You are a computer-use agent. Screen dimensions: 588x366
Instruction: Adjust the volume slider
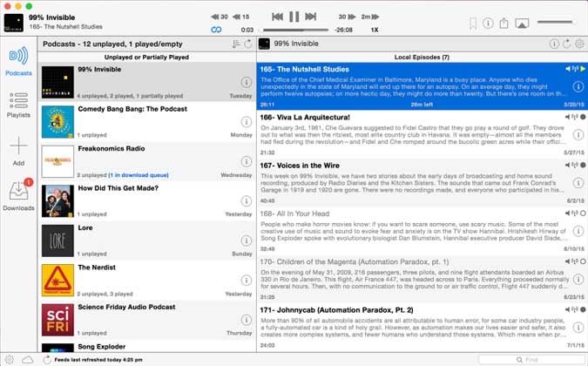coord(557,22)
